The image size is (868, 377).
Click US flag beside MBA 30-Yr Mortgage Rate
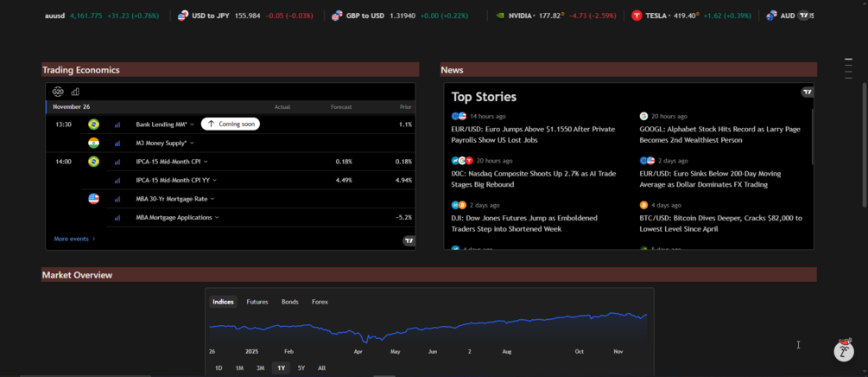93,199
